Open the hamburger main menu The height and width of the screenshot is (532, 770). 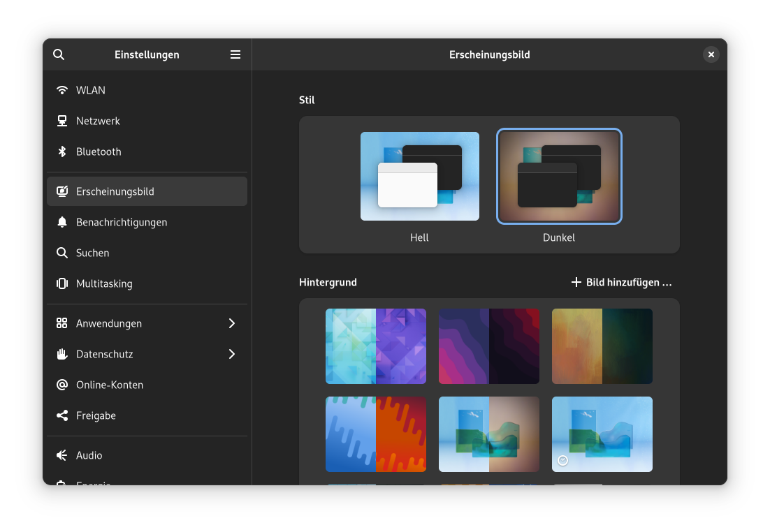pyautogui.click(x=235, y=54)
